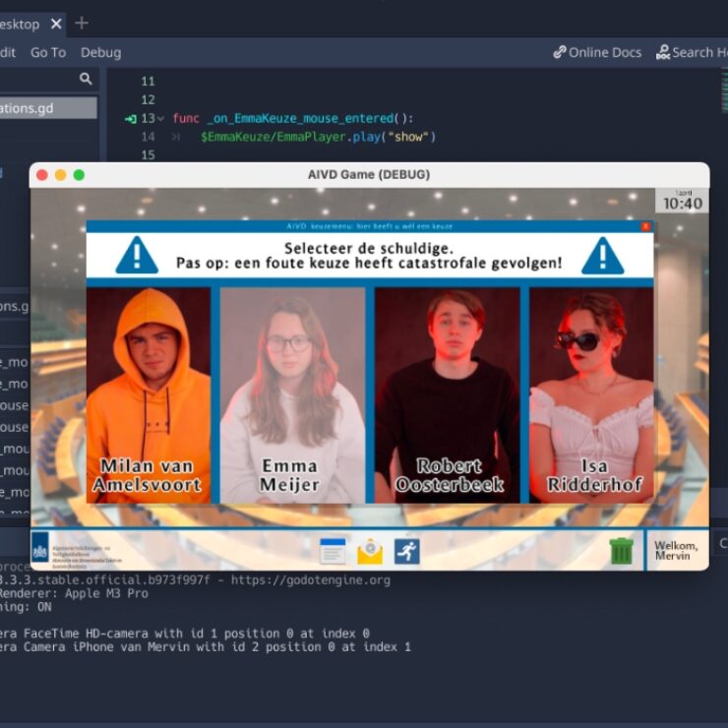Open the mail envelope icon

pos(370,551)
